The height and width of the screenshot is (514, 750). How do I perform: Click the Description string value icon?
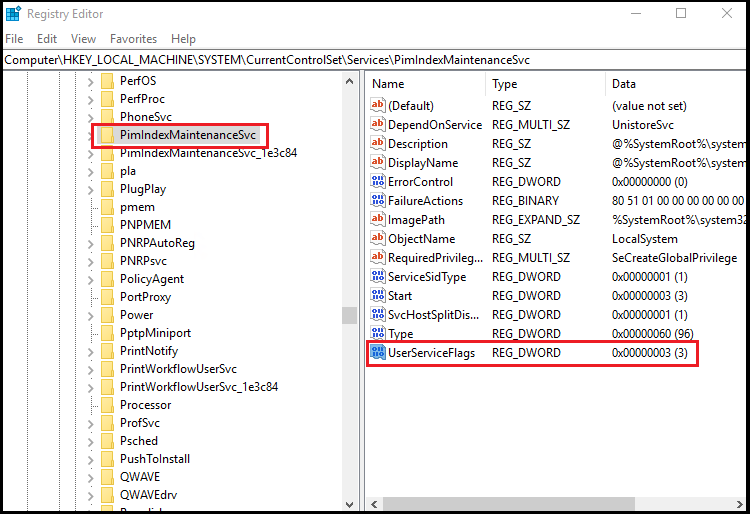[x=377, y=143]
